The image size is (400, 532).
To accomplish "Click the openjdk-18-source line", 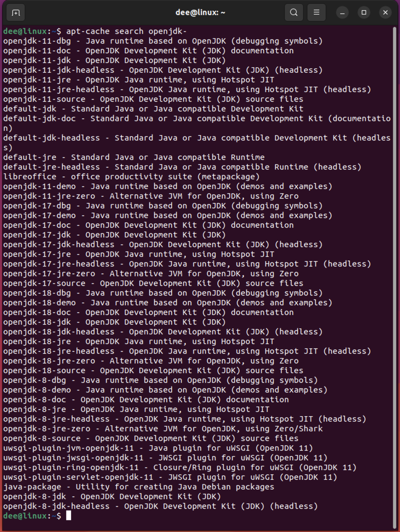I will coord(153,370).
